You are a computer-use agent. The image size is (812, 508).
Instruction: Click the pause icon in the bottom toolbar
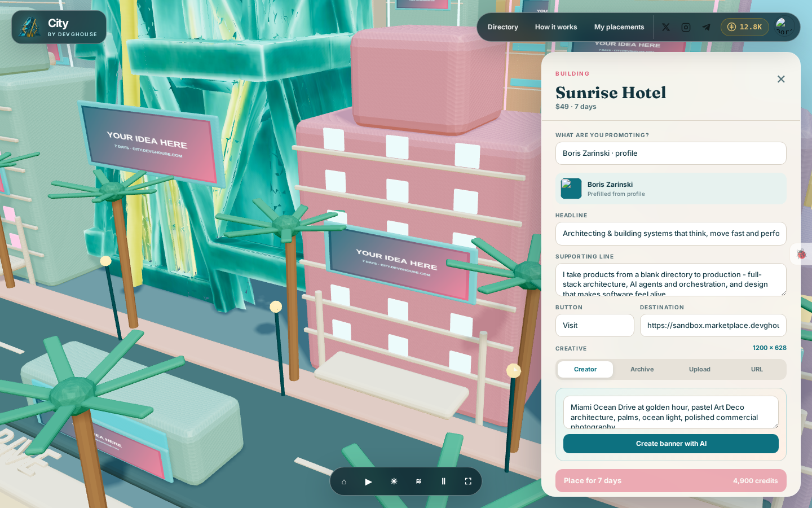443,481
